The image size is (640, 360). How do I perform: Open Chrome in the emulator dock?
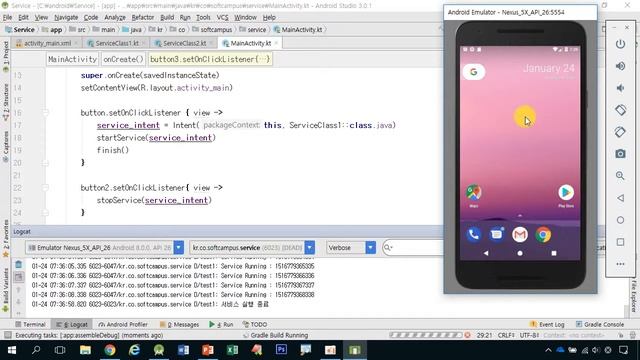tap(543, 235)
